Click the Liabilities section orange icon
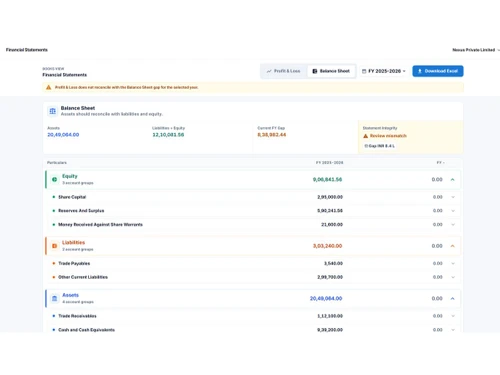500x375 pixels. coord(54,246)
